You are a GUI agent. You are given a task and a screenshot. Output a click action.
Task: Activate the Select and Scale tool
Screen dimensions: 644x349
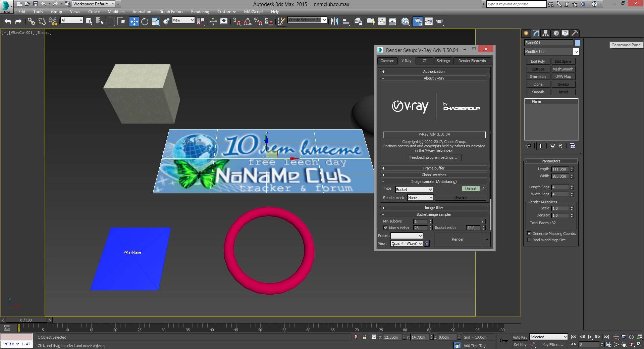coord(156,21)
